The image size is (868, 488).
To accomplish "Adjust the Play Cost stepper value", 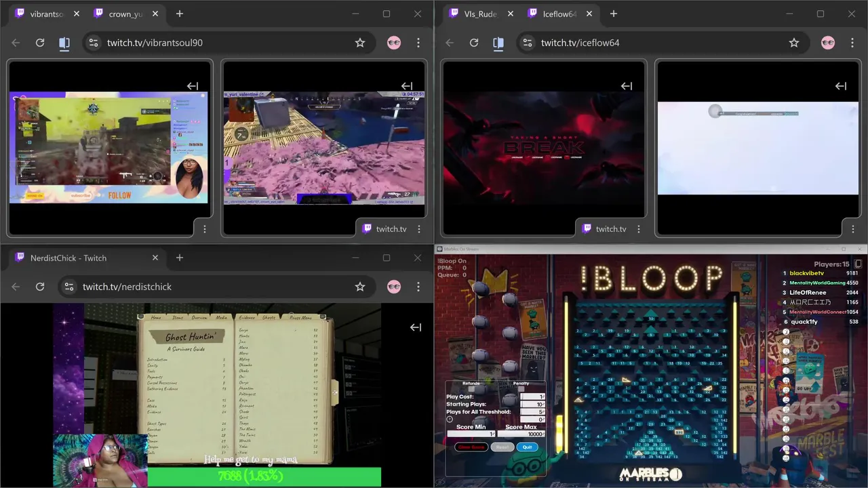I will 532,396.
